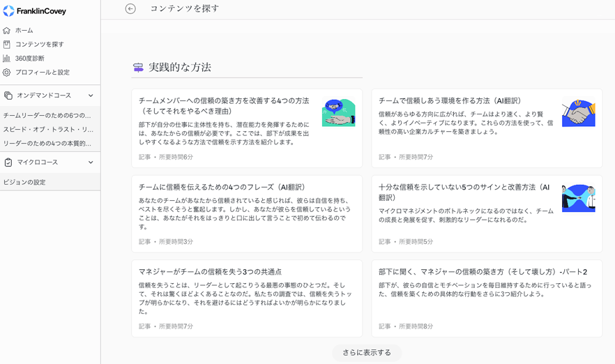Image resolution: width=615 pixels, height=364 pixels.
Task: Click the オンデマンドコース stack icon
Action: (8, 96)
